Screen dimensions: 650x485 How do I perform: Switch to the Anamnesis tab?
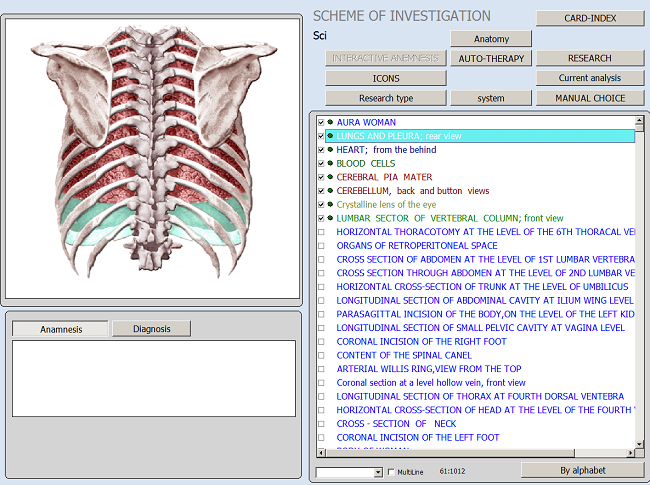point(60,329)
